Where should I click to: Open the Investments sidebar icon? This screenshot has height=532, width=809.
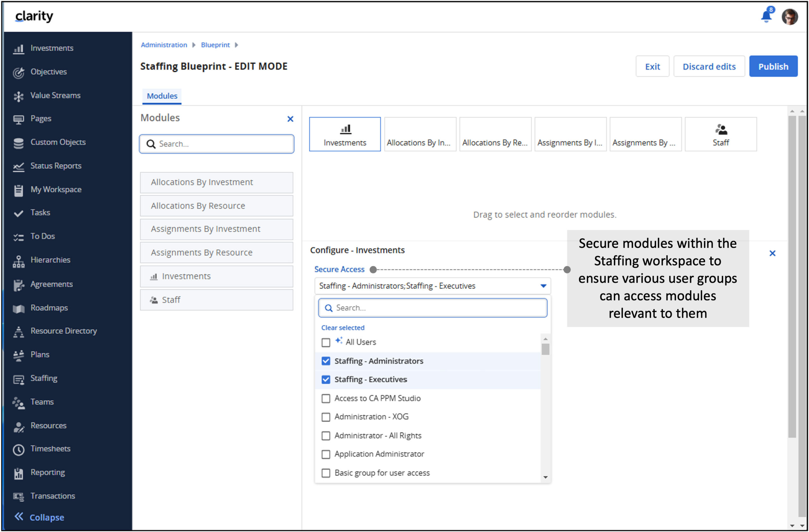(18, 49)
